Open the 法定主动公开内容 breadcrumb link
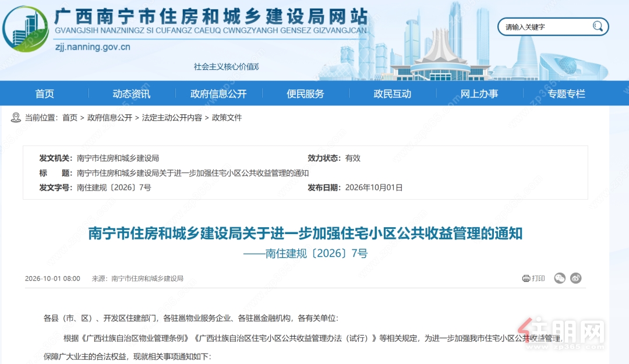This screenshot has width=629, height=364. (x=172, y=118)
